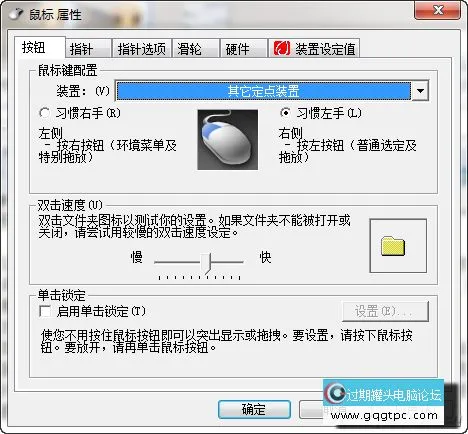The width and height of the screenshot is (468, 434).
Task: Switch to the 指针 tab
Action: (x=88, y=49)
